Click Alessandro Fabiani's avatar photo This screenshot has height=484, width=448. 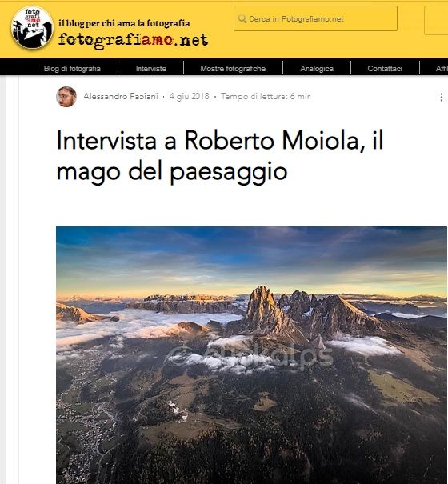click(66, 97)
